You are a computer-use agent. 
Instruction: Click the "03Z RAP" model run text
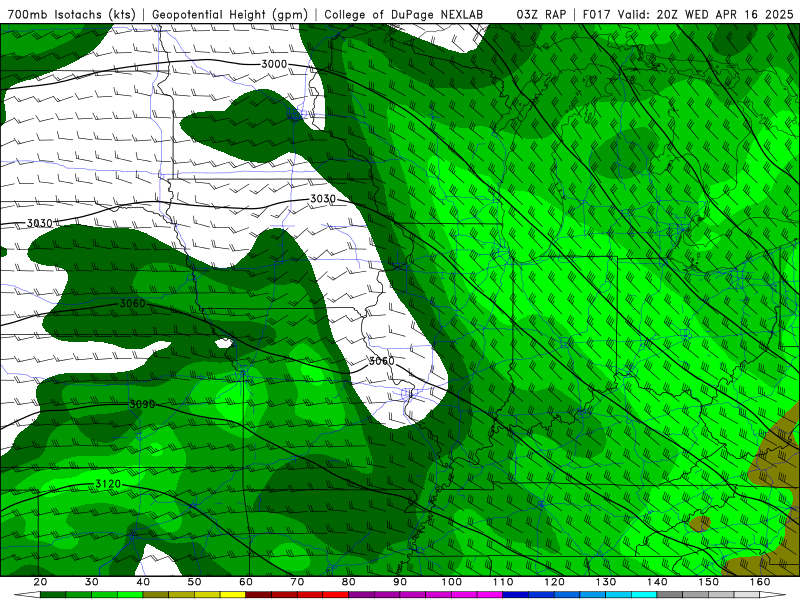click(541, 15)
